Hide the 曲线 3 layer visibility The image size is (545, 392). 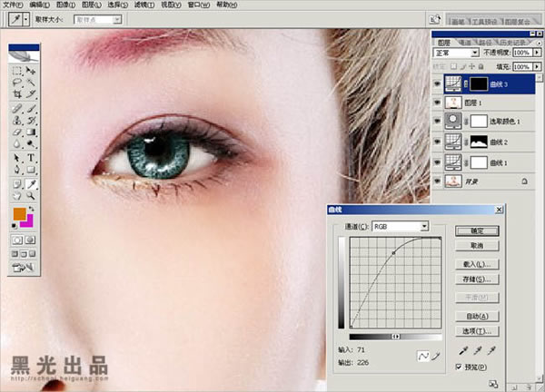(439, 83)
